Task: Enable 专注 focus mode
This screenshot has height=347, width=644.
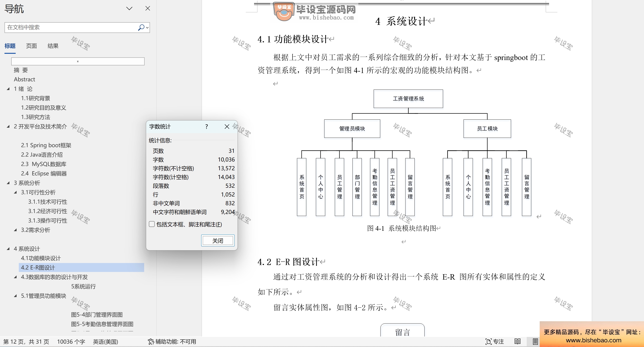Action: [494, 341]
